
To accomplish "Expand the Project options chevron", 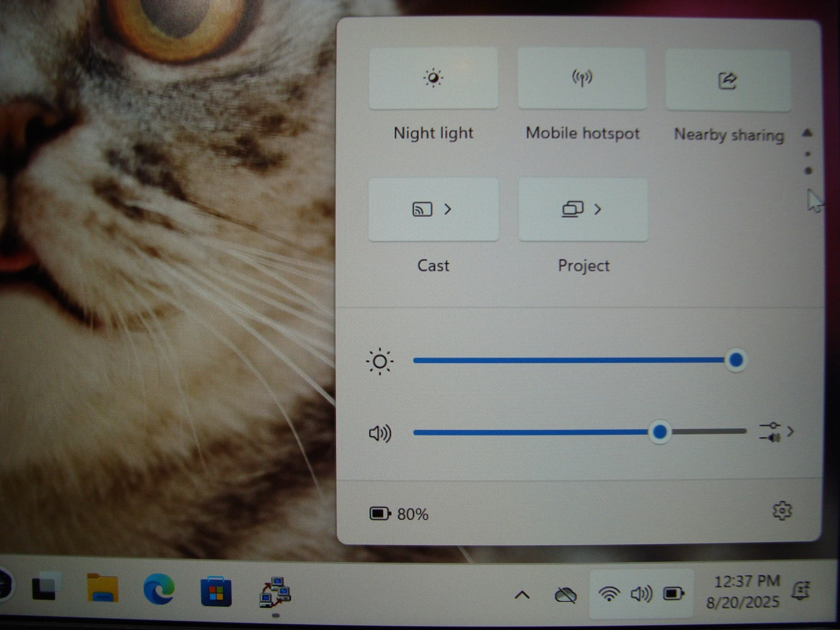I will click(597, 209).
